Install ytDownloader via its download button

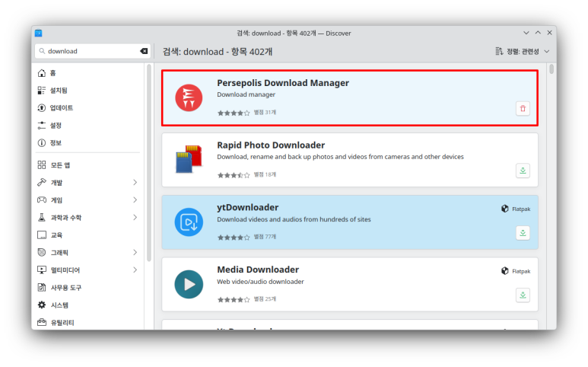point(523,233)
